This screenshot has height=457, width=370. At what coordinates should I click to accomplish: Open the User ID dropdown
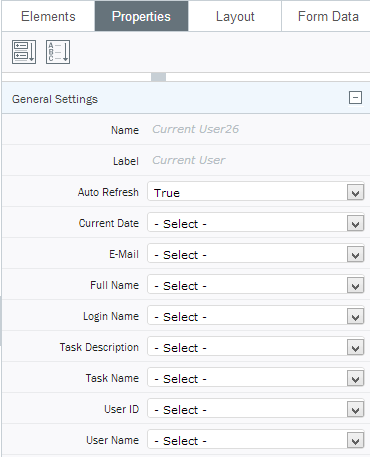click(256, 409)
